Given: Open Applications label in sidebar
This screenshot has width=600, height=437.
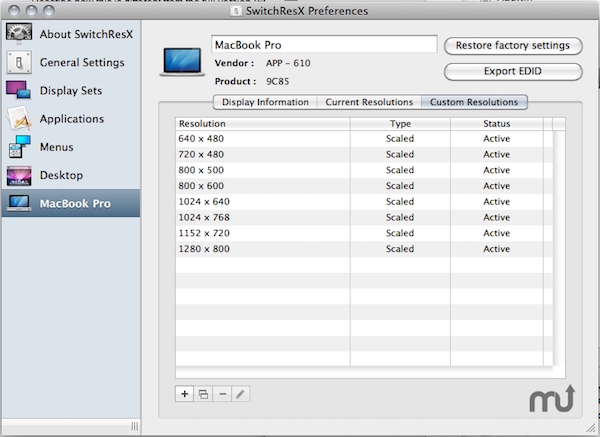Looking at the screenshot, I should 72,119.
